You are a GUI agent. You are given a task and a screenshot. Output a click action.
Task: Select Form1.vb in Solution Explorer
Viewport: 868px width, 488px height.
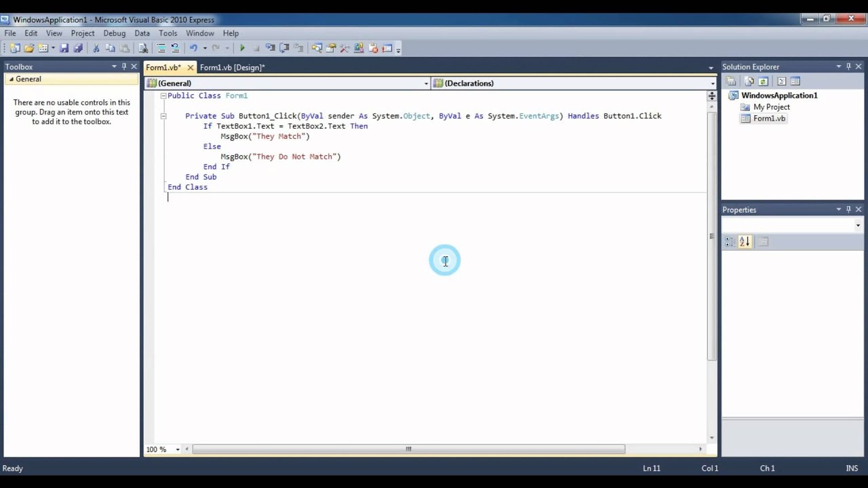coord(769,119)
